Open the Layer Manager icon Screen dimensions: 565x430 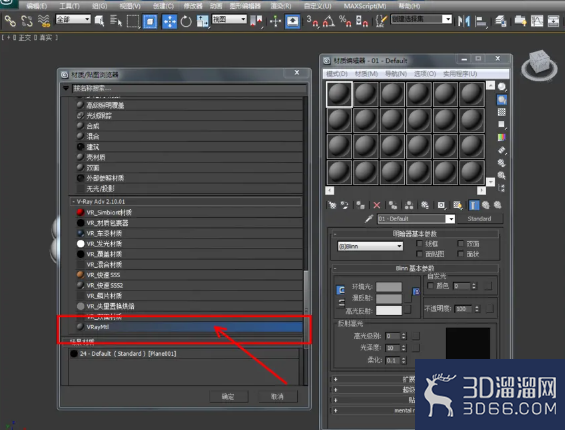(x=501, y=21)
